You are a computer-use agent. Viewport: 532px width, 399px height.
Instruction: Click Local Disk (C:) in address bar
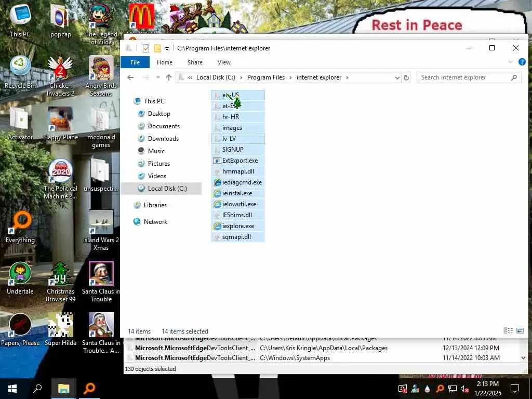pos(216,77)
